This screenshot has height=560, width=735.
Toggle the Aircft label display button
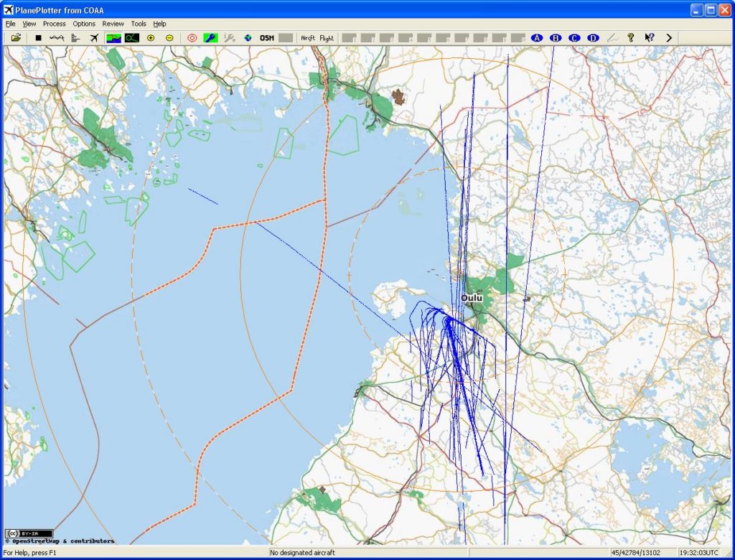308,38
